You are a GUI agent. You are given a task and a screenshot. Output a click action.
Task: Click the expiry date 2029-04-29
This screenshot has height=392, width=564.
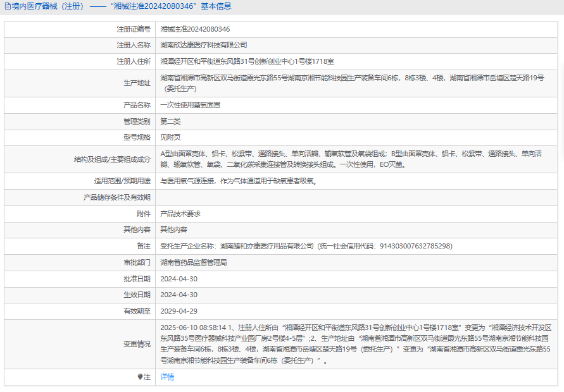point(179,311)
